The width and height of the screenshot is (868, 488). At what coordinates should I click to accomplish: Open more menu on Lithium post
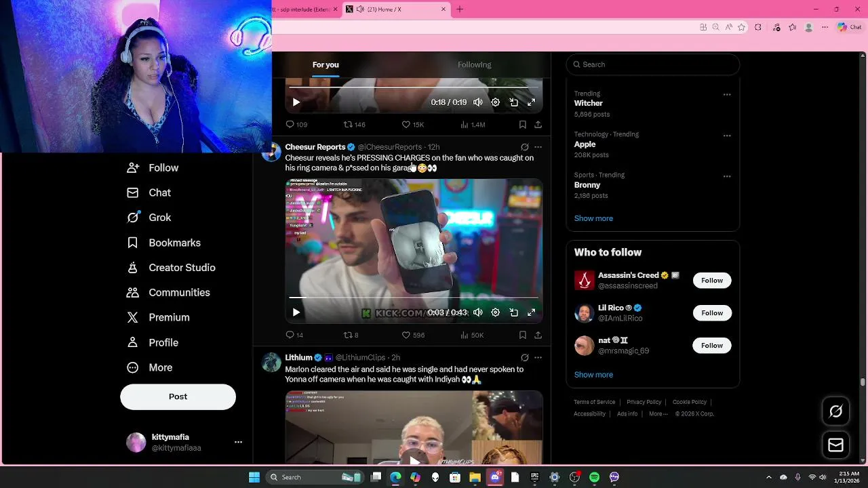pos(538,357)
